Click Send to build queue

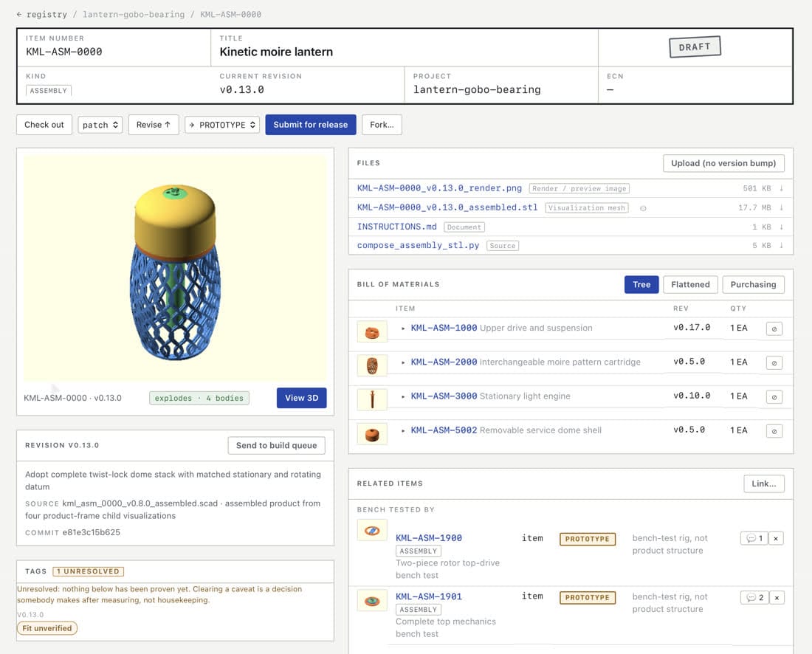click(277, 445)
